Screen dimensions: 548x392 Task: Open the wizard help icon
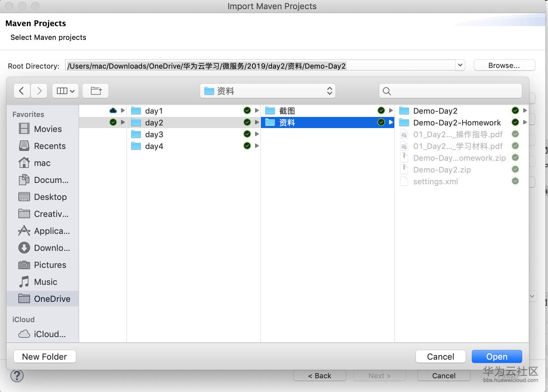[17, 376]
